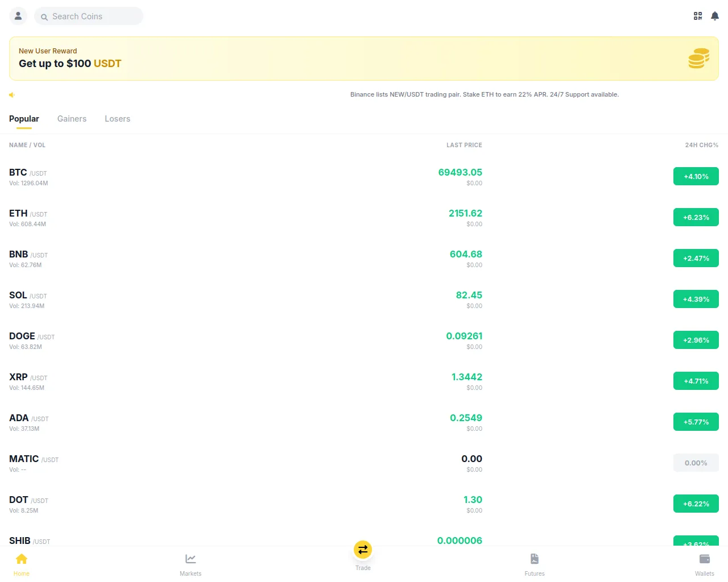
Task: Click the announcement speaker icon
Action: point(11,95)
